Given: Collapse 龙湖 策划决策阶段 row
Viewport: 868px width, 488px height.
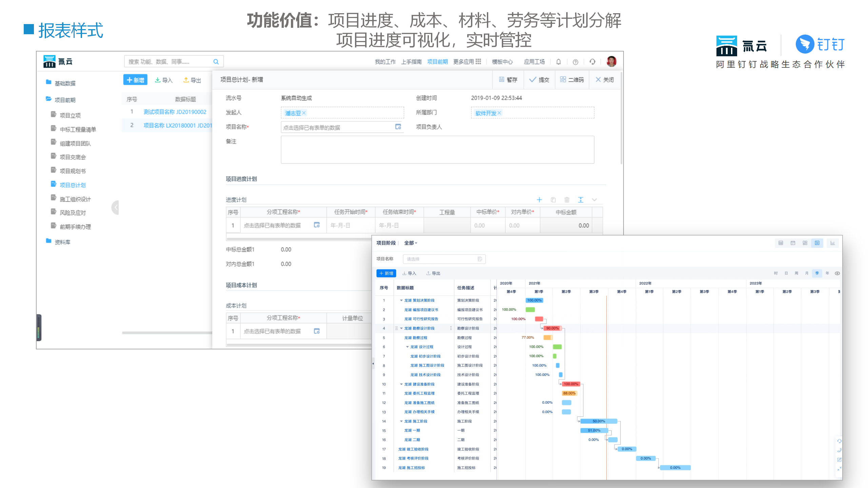Looking at the screenshot, I should point(401,300).
